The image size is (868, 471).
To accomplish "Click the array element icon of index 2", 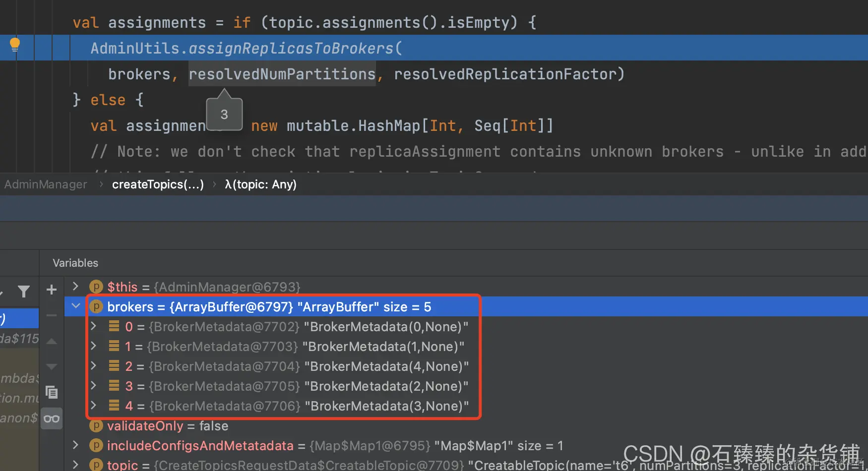I will click(x=114, y=365).
